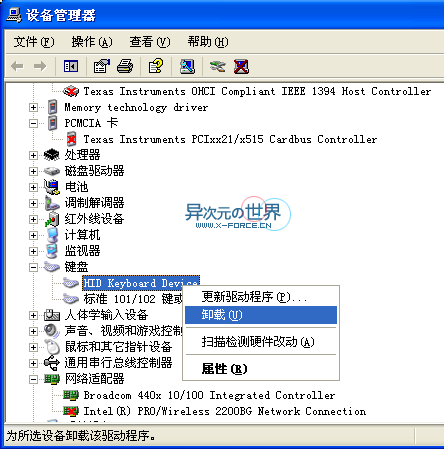Click the 磁盘驱动器 disk icon
The width and height of the screenshot is (444, 449).
[x=52, y=171]
